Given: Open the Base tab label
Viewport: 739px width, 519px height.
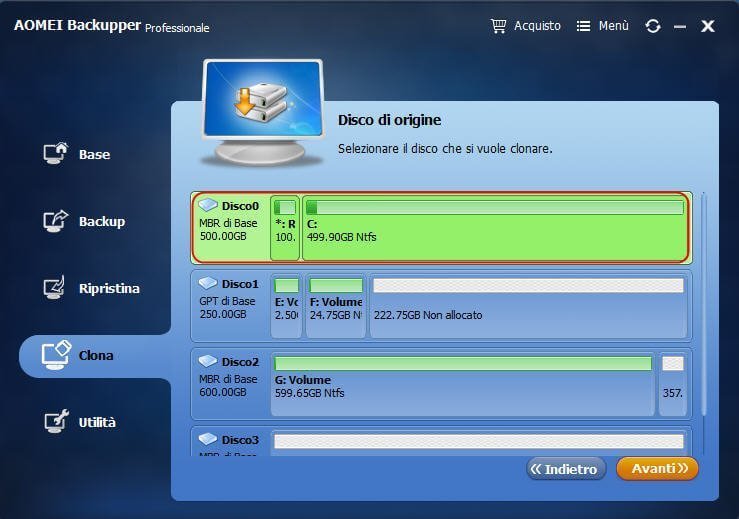Looking at the screenshot, I should (x=94, y=155).
